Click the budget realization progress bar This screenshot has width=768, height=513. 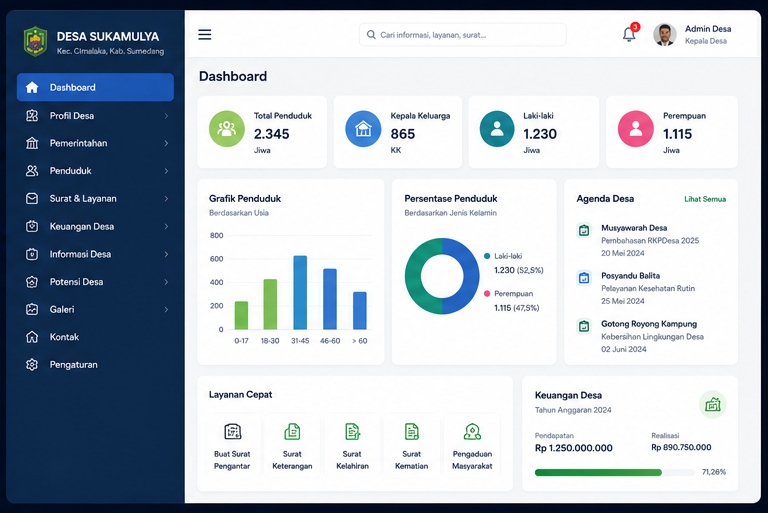(x=615, y=472)
